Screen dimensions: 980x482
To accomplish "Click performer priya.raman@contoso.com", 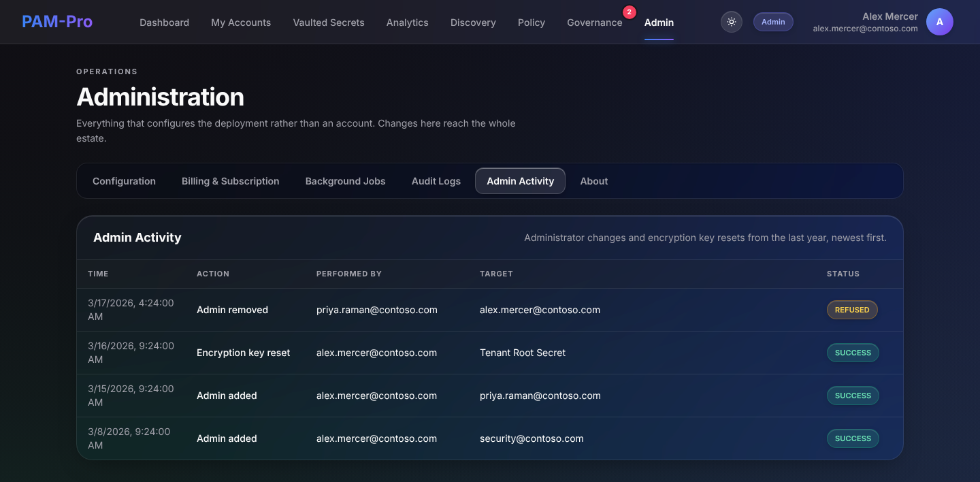I will 377,310.
